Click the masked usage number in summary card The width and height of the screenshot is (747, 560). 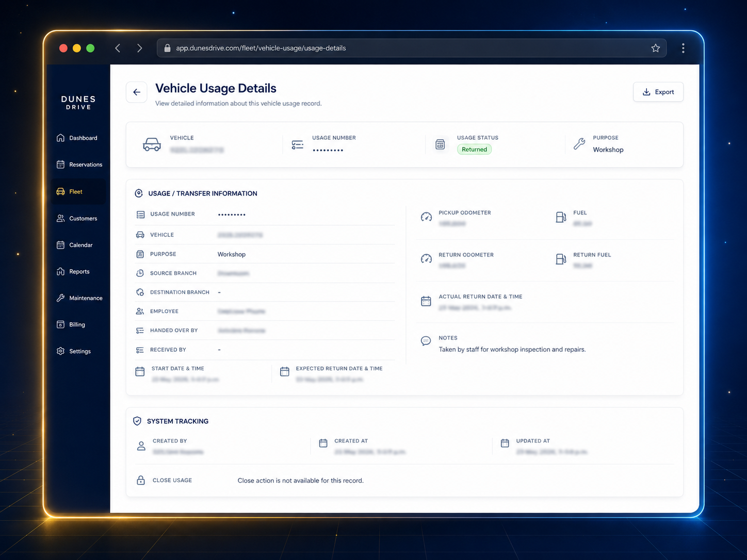point(328,150)
